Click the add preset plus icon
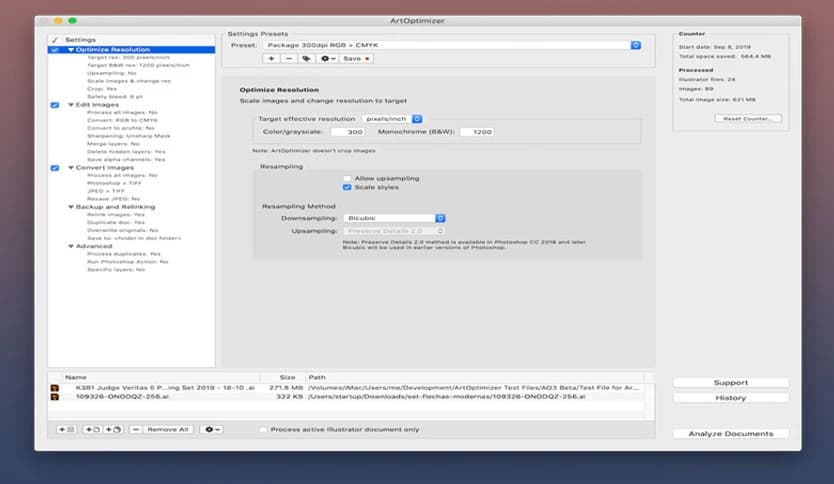 271,59
